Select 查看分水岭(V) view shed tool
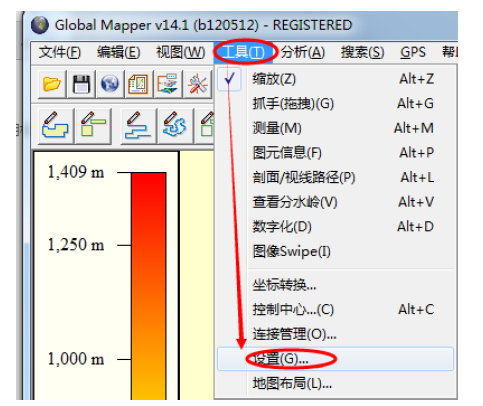This screenshot has height=406, width=483. pos(335,202)
